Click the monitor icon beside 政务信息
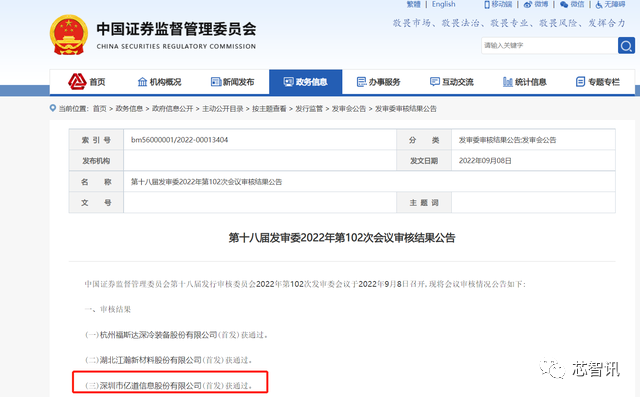 tap(289, 82)
